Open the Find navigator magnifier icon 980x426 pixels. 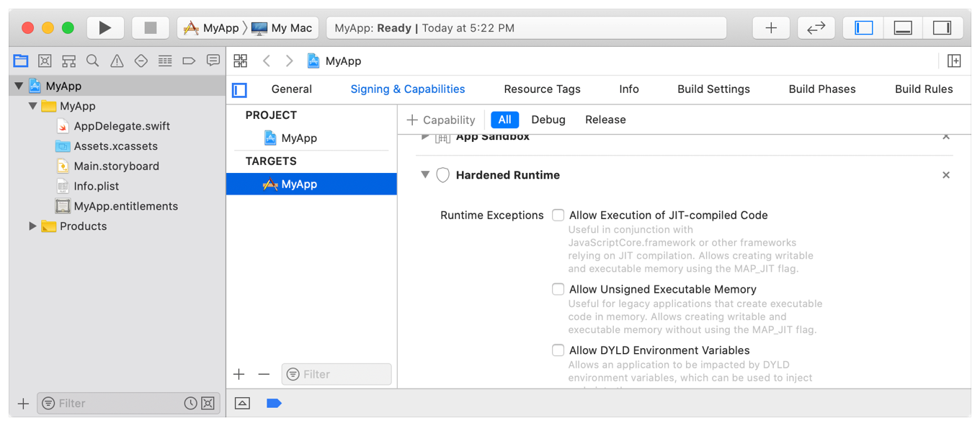(x=92, y=61)
